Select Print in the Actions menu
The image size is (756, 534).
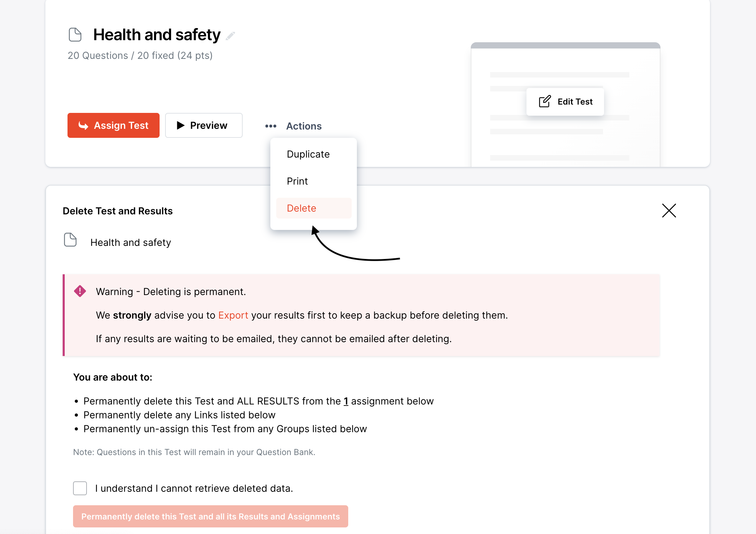click(x=297, y=181)
